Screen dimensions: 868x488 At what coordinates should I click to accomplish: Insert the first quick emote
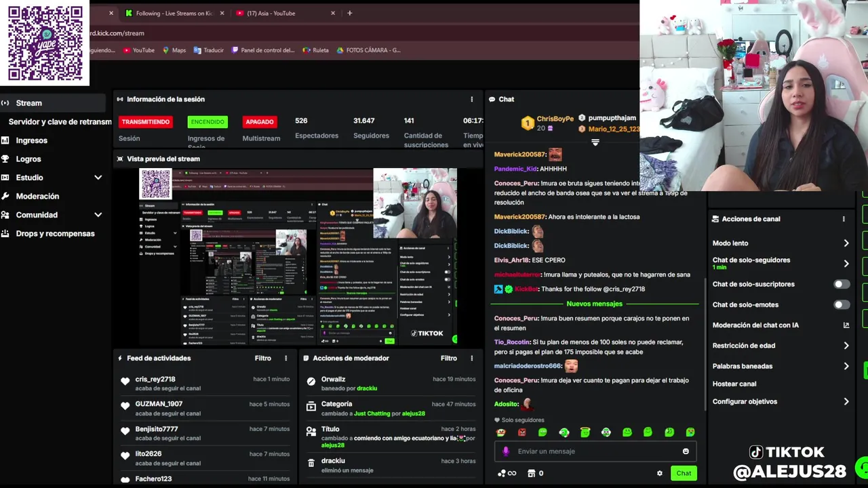point(501,432)
